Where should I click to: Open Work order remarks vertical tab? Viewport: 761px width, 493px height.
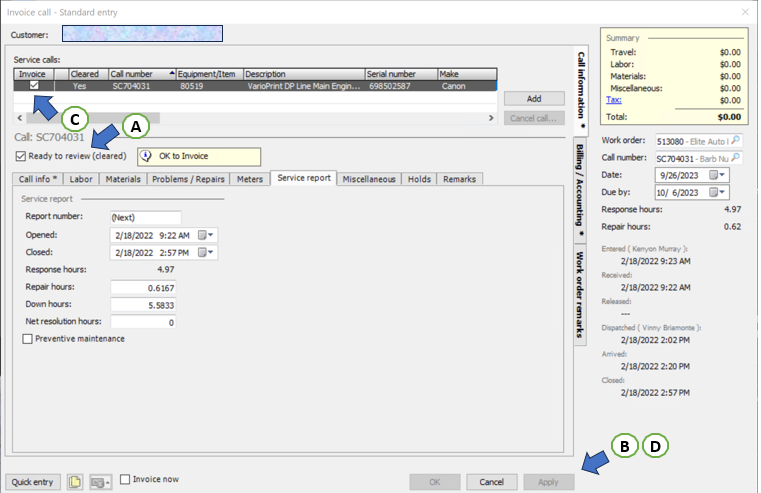click(x=580, y=295)
